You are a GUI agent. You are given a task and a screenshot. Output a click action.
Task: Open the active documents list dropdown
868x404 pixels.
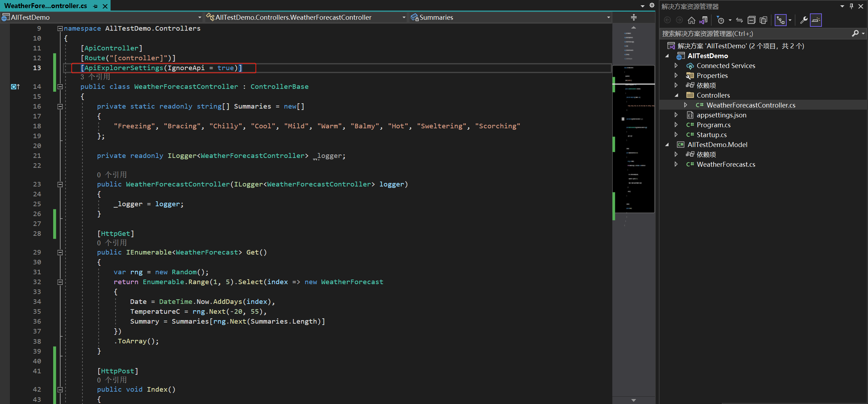point(643,6)
